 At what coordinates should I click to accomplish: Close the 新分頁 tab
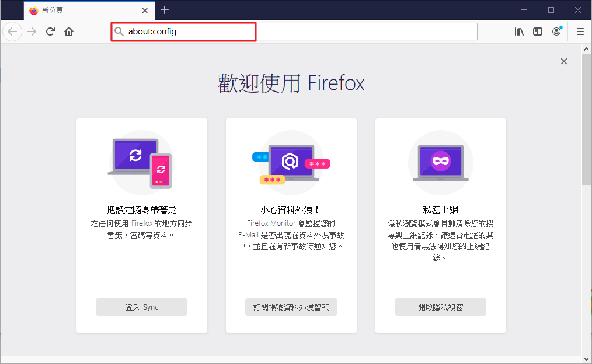click(x=145, y=10)
